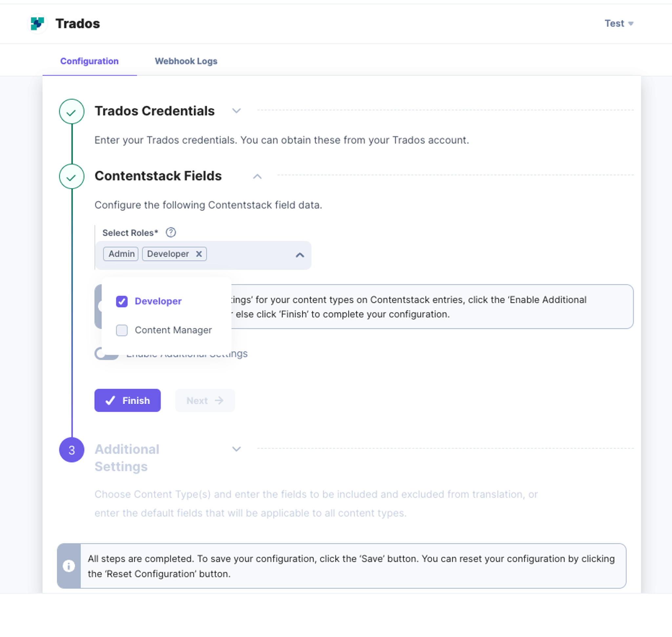672x637 pixels.
Task: Select the Configuration tab
Action: (89, 61)
